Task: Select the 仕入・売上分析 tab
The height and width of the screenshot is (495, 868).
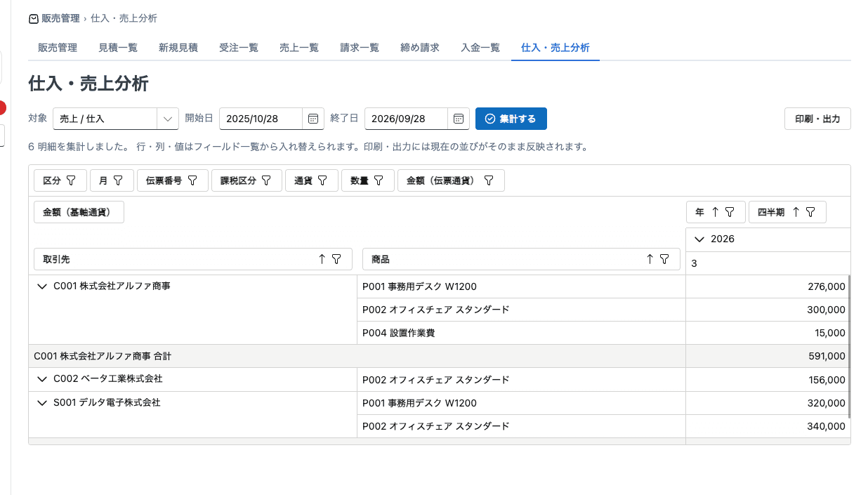Action: coord(555,48)
